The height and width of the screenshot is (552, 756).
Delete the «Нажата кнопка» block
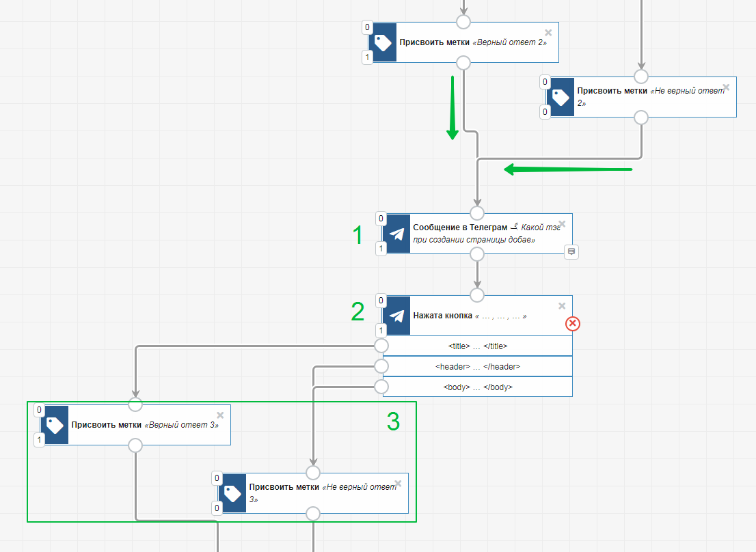click(562, 305)
